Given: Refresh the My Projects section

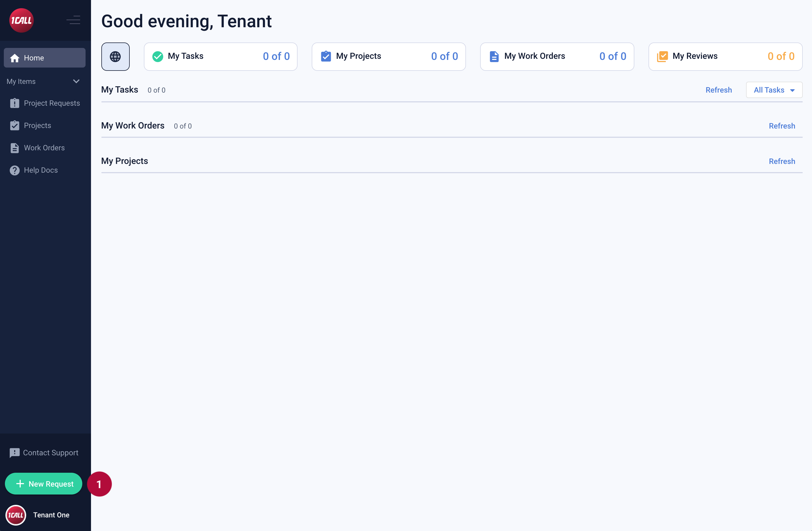Looking at the screenshot, I should point(782,161).
